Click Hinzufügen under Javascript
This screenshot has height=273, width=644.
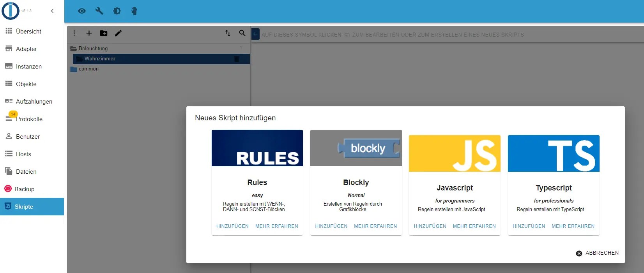tap(430, 226)
